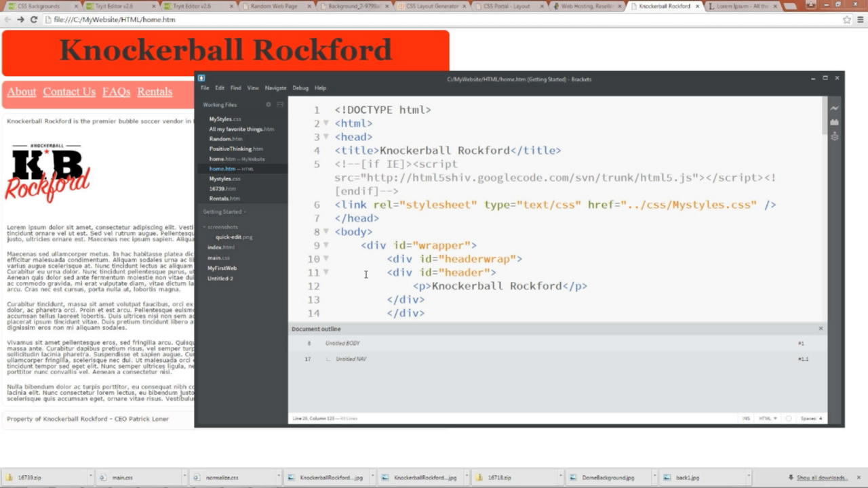Open the Edit menu in Brackets
Image resolution: width=868 pixels, height=488 pixels.
click(220, 88)
